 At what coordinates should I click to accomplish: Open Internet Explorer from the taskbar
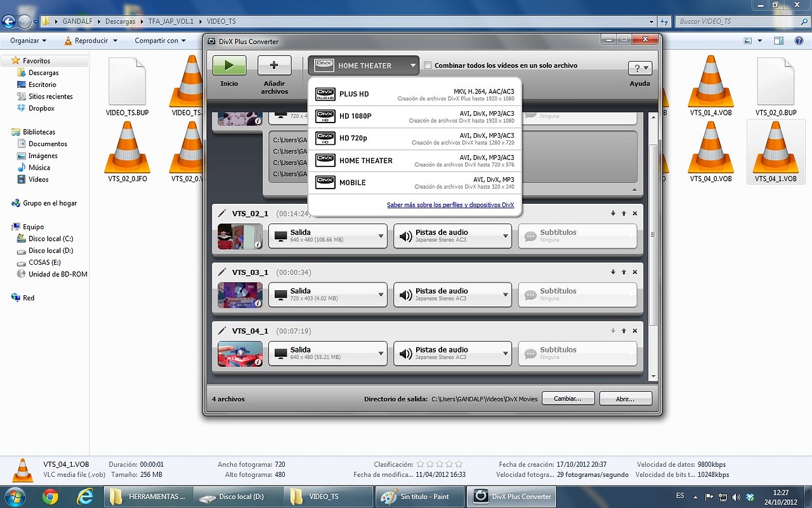tap(84, 496)
